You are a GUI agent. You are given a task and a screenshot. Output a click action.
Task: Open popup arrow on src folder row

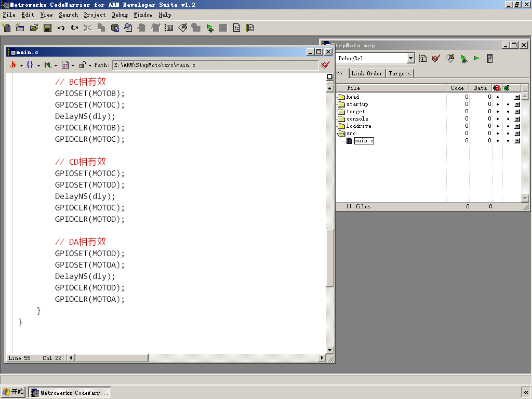517,134
